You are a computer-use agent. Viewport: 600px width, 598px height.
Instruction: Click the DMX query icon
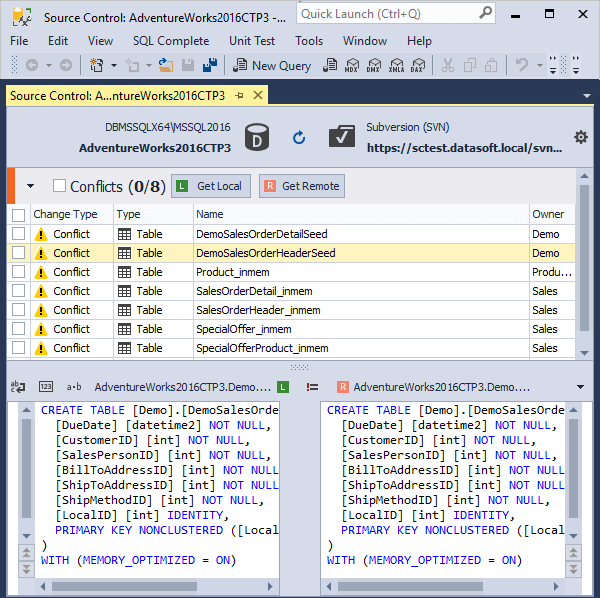[x=373, y=65]
